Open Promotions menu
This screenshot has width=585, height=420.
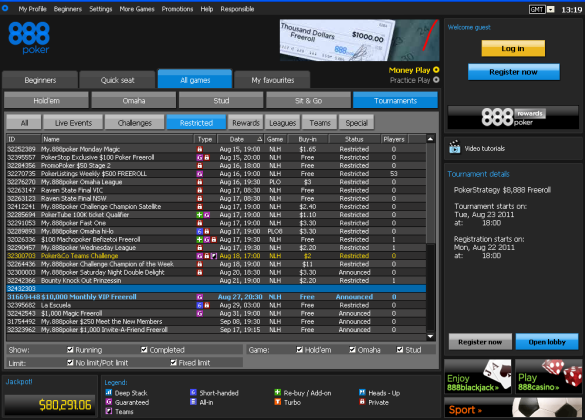pyautogui.click(x=177, y=9)
